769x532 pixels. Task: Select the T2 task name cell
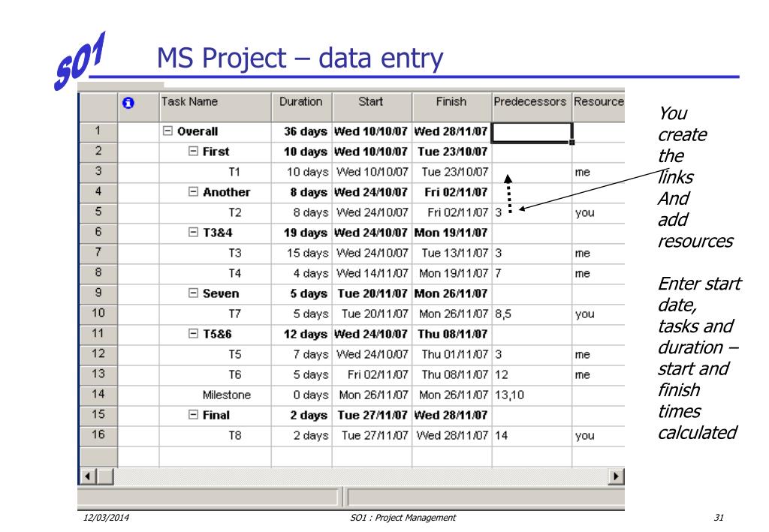point(216,212)
